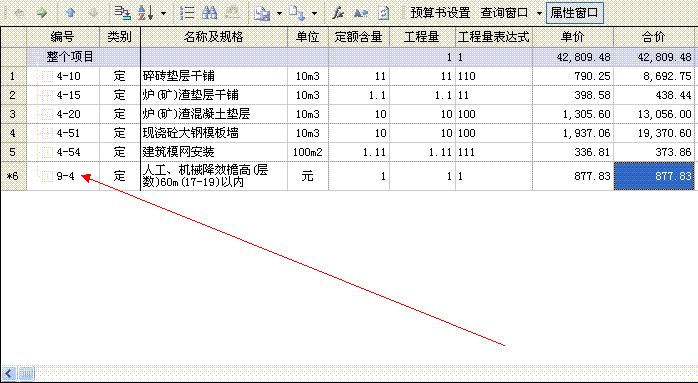Click highlighted total cell 877.83
The width and height of the screenshot is (698, 383).
(654, 176)
